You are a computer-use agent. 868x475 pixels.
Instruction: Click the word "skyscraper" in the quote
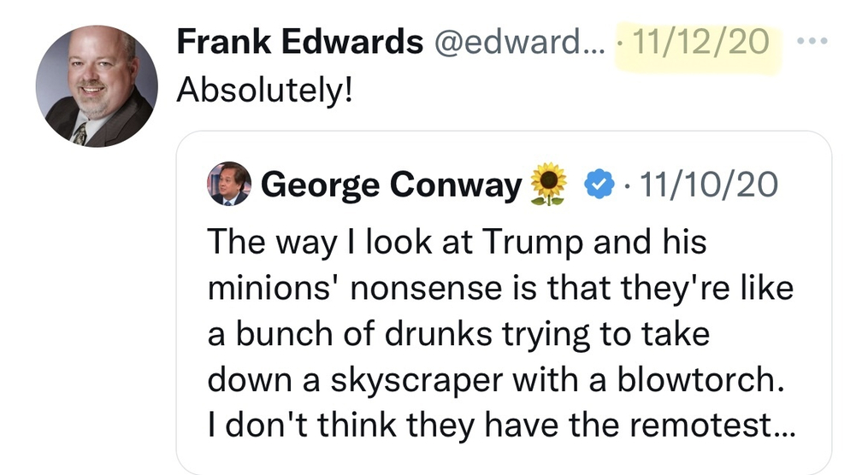coord(416,381)
